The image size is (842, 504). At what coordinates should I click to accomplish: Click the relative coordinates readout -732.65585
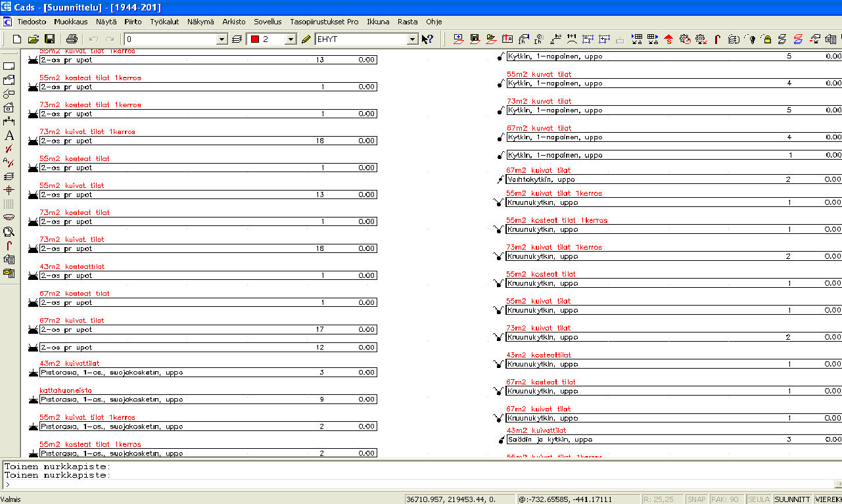pyautogui.click(x=578, y=499)
